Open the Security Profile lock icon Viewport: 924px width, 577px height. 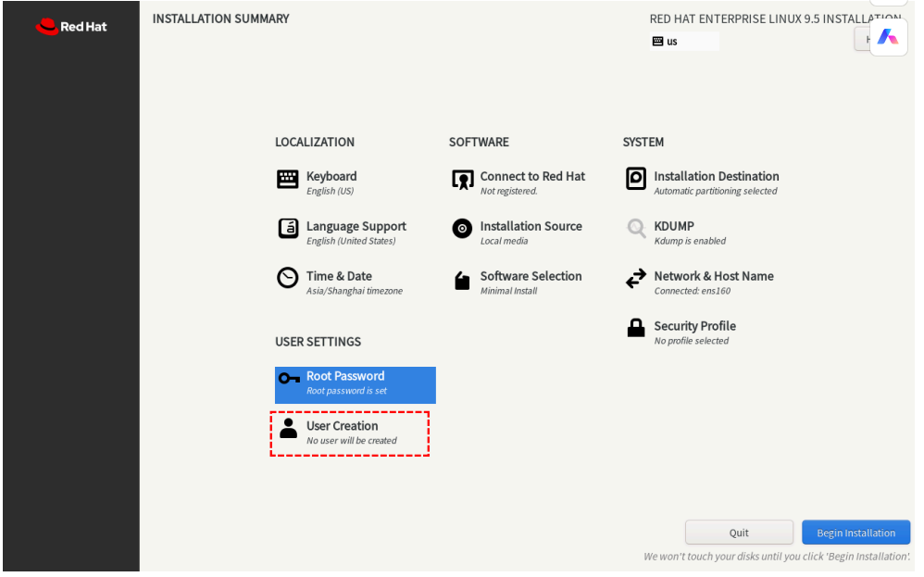click(636, 328)
